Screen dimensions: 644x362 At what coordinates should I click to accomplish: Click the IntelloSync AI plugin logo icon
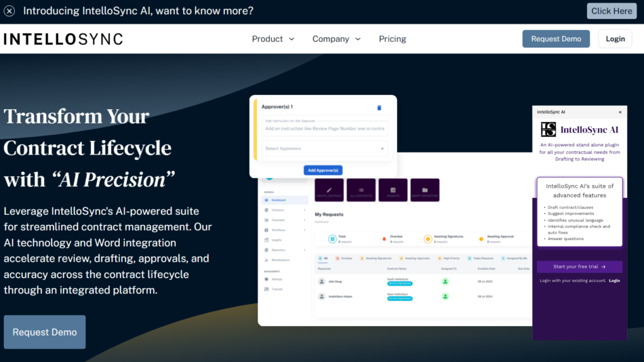tap(548, 129)
